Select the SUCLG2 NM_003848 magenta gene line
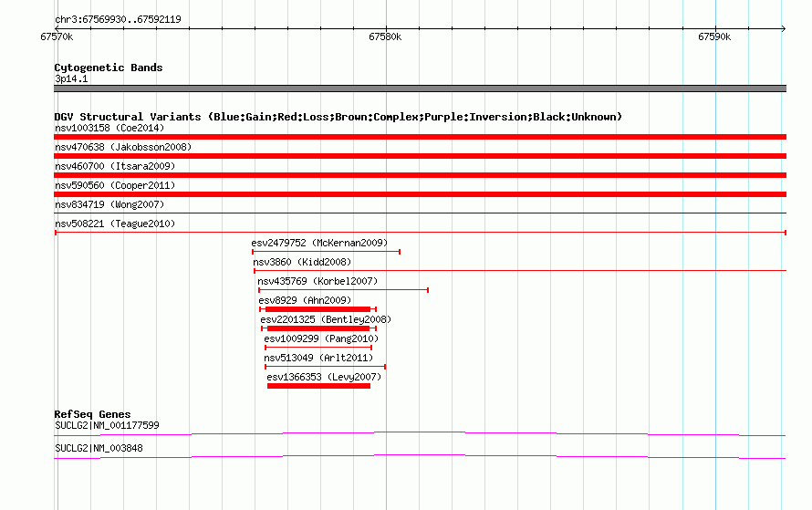The height and width of the screenshot is (510, 812). pos(420,456)
